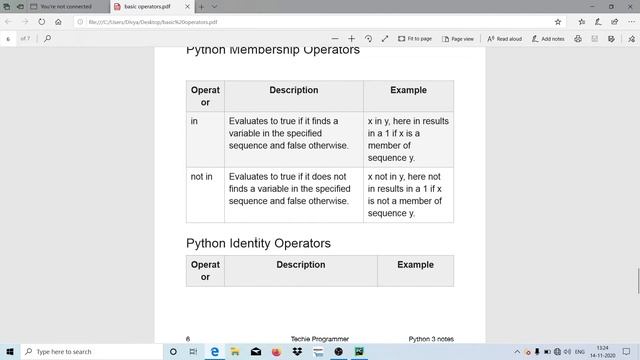Rotate the PDF page

pyautogui.click(x=368, y=39)
